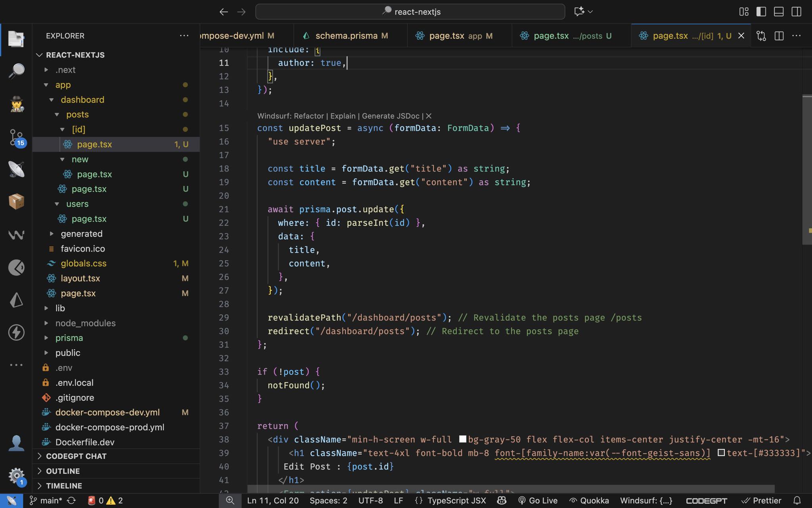Click the react-nextjs command center search
The image size is (812, 508).
(410, 12)
